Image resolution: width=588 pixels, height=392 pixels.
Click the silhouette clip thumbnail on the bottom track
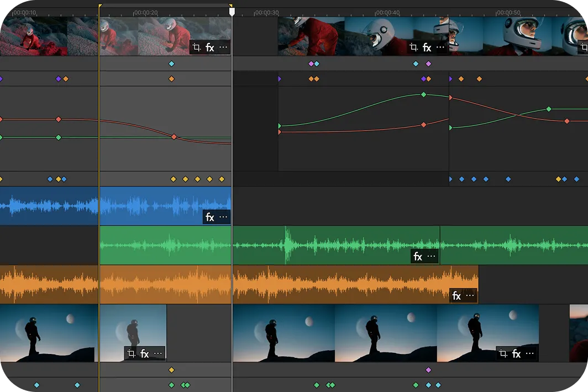coord(282,331)
